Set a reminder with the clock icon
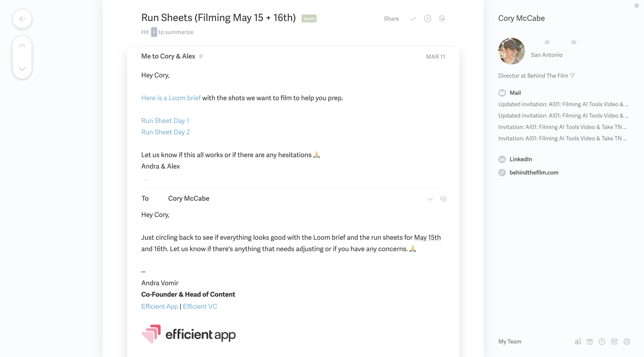644x357 pixels. [x=428, y=19]
